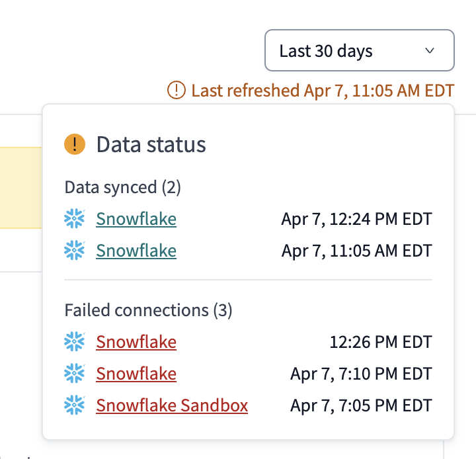Click the snowflake icon on the 7:10 PM failed row

coord(75,374)
